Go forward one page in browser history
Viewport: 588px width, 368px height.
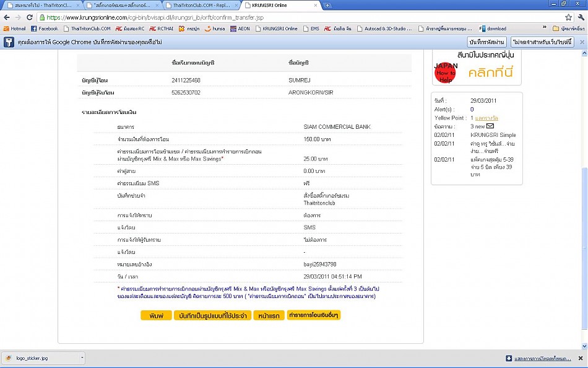(18, 17)
